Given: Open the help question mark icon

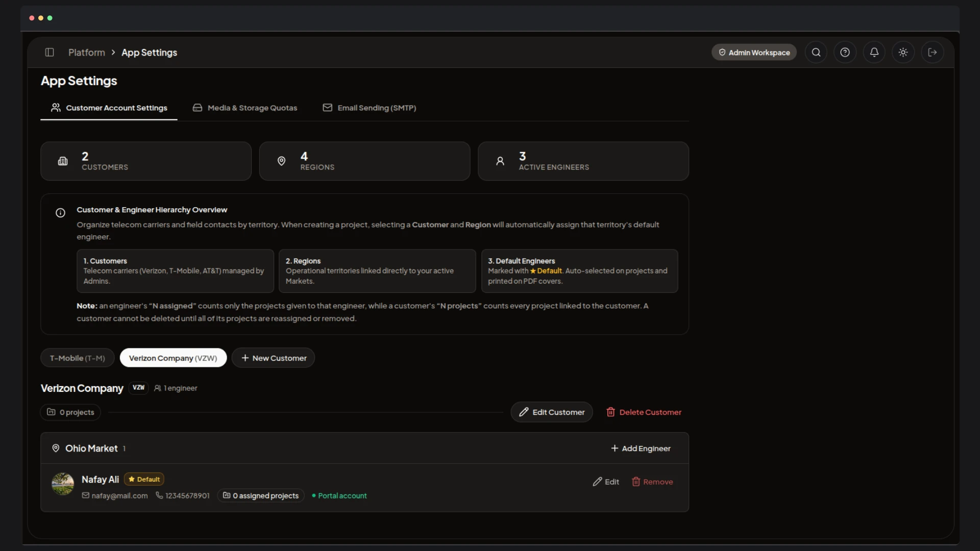Looking at the screenshot, I should pyautogui.click(x=845, y=52).
